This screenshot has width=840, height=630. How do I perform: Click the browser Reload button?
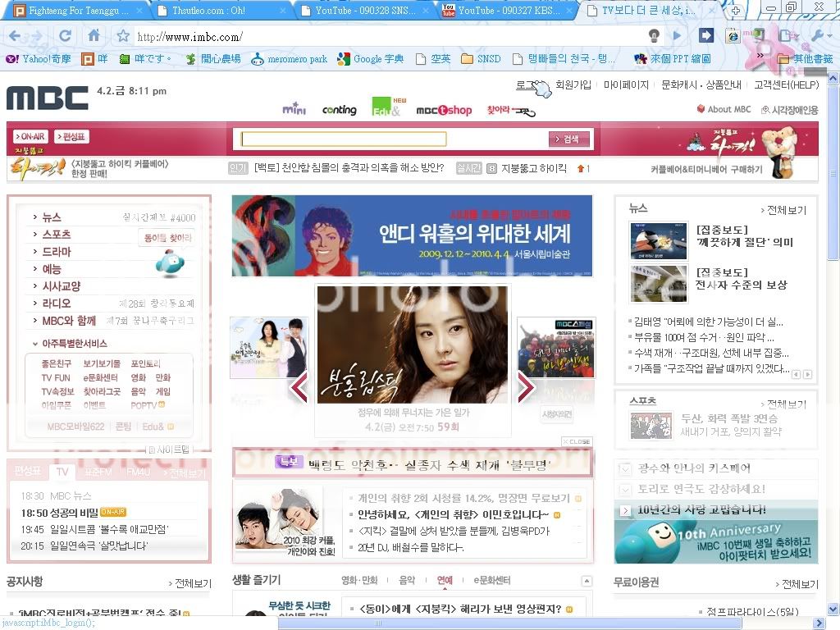click(x=65, y=36)
